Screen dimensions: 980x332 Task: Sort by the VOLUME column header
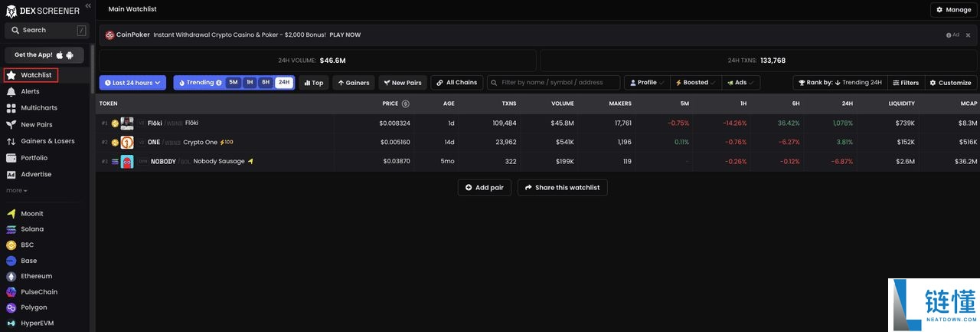coord(562,104)
